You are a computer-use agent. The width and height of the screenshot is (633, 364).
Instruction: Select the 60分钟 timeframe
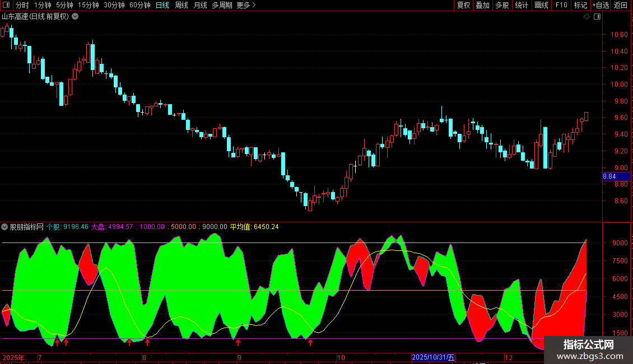pyautogui.click(x=140, y=5)
